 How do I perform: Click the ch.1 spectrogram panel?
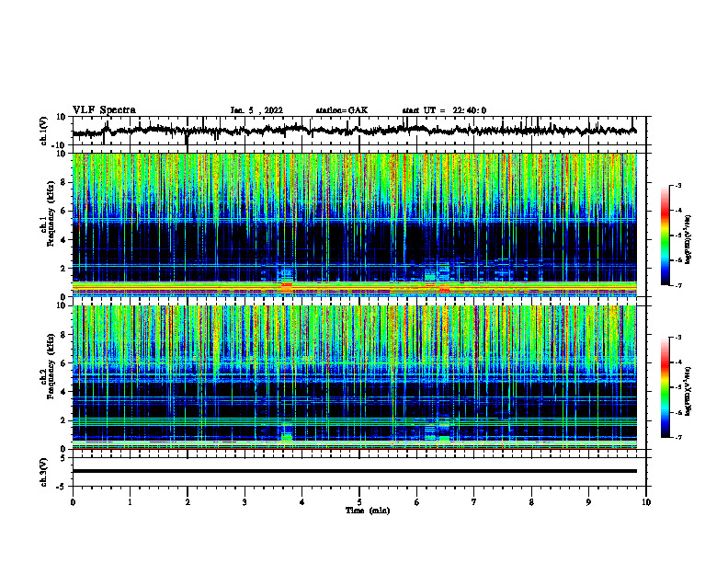(354, 224)
